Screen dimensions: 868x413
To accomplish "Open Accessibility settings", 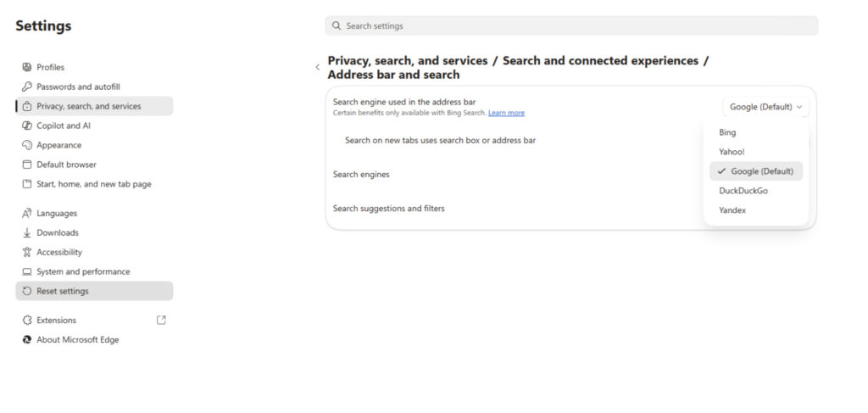I will pos(94,252).
